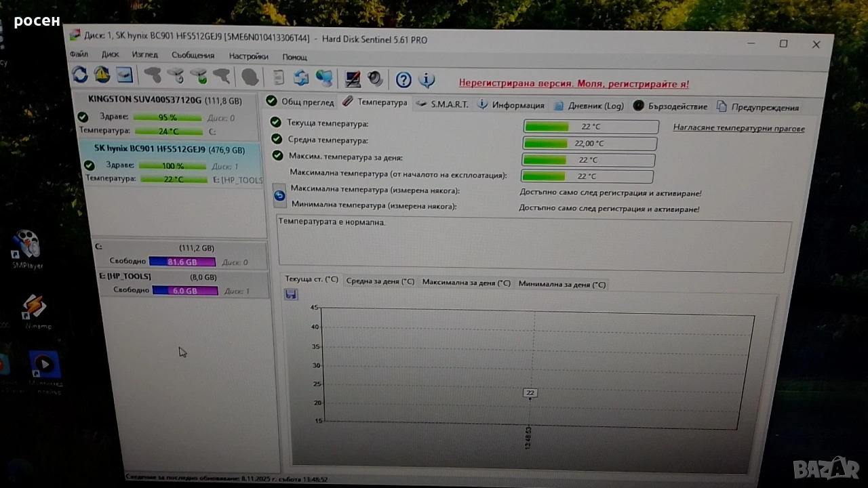Save the temperature graph with floppy icon
868x488 pixels.
[291, 293]
